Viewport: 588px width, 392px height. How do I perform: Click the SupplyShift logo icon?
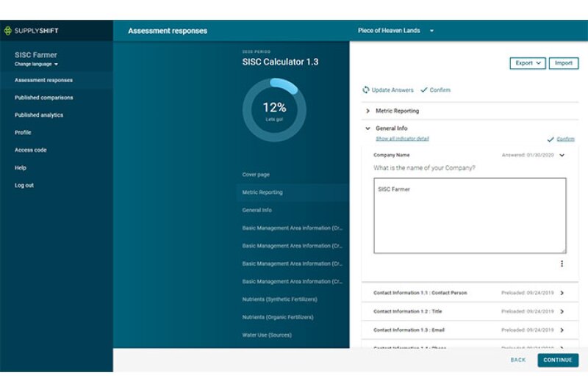coord(7,31)
